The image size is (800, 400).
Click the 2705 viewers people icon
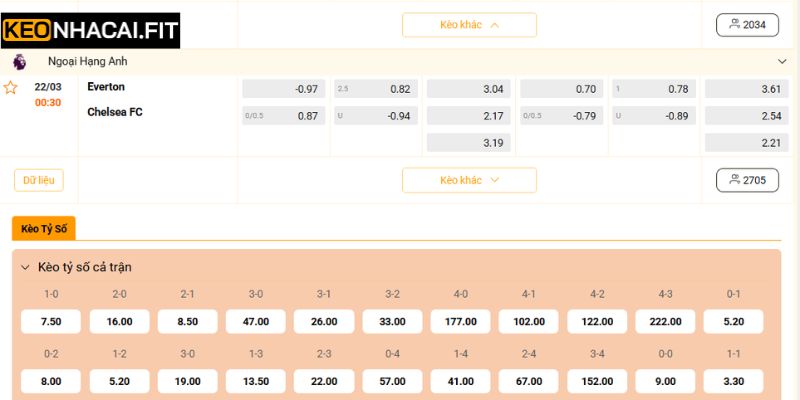(735, 180)
